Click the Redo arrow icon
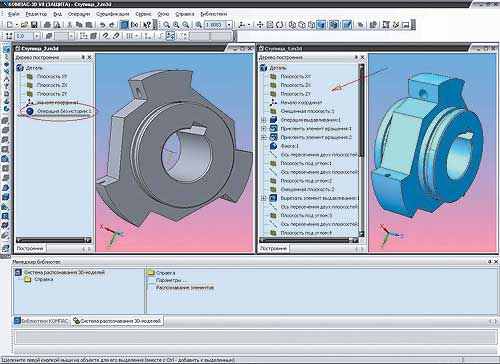 pos(112,25)
